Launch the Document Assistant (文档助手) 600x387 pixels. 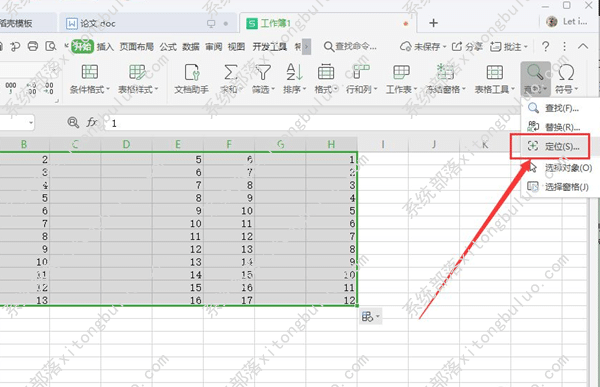point(191,79)
